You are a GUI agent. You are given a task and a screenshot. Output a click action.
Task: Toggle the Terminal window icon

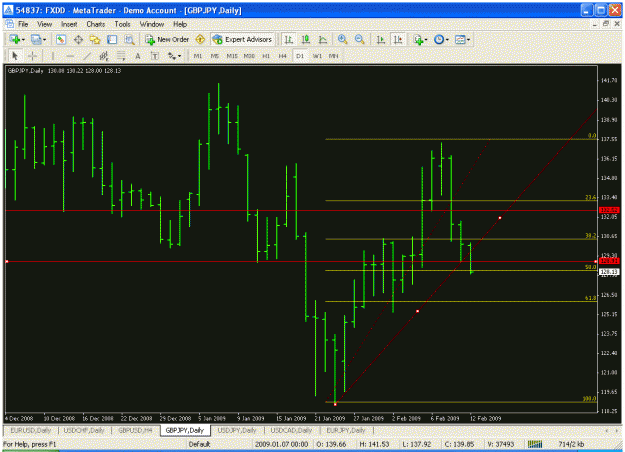pos(112,39)
